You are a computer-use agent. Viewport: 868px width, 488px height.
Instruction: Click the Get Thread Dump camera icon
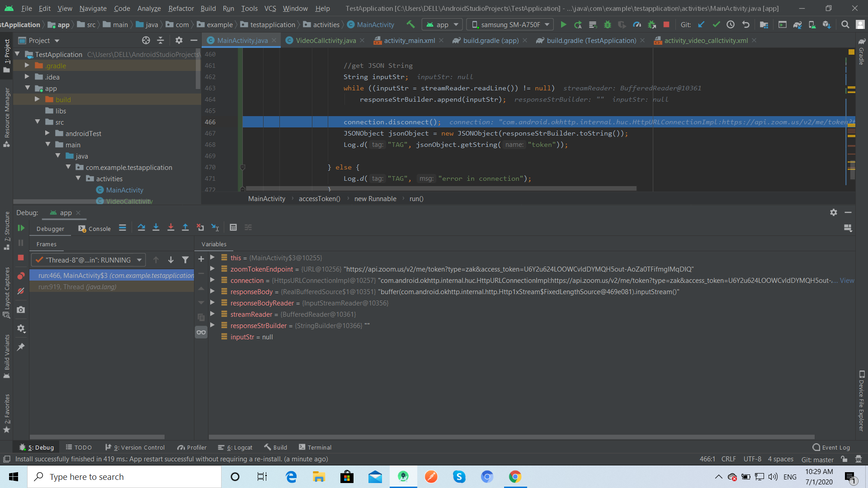(21, 310)
